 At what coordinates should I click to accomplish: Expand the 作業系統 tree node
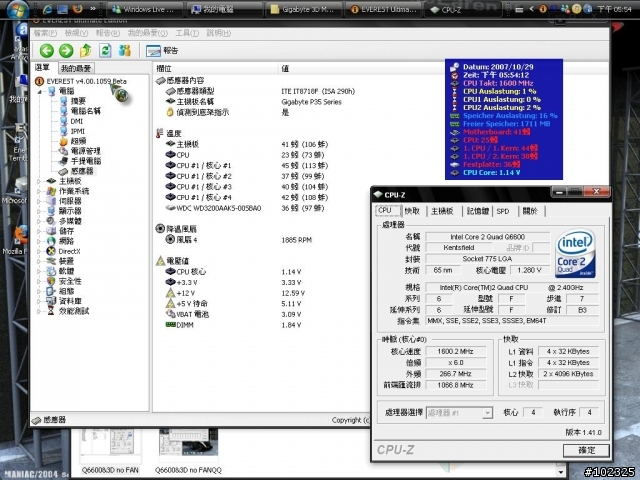coord(40,191)
